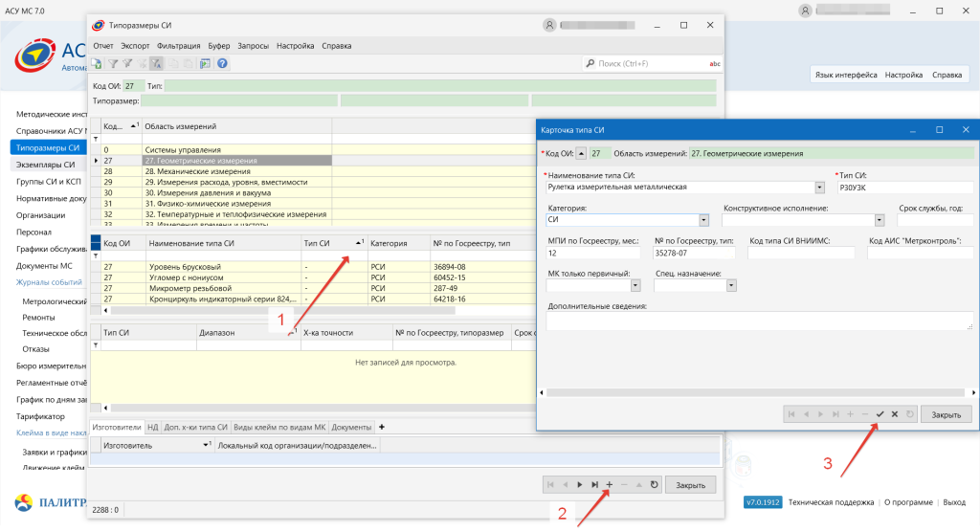Click blue grid corner selector beside Код ОИ column
Image resolution: width=980 pixels, height=532 pixels.
[96, 242]
